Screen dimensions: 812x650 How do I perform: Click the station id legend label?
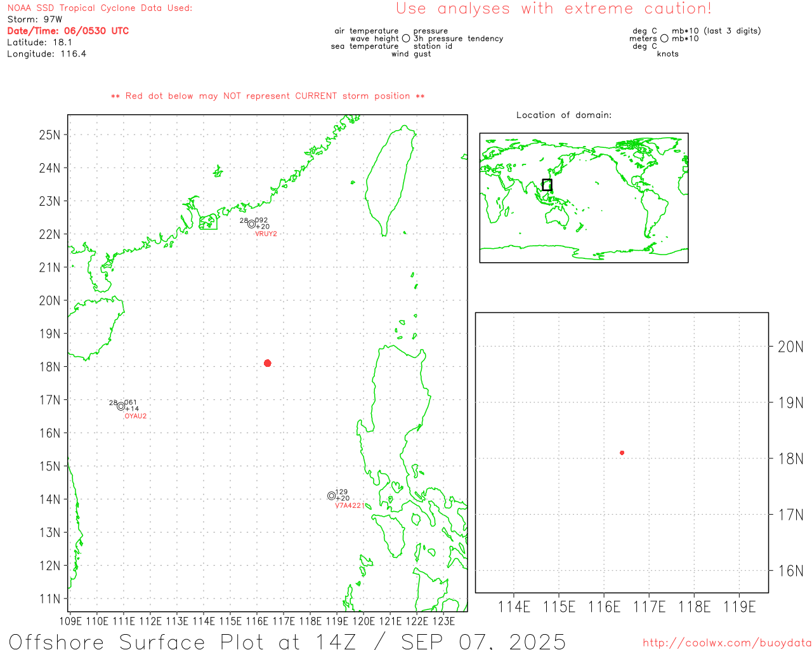[433, 46]
